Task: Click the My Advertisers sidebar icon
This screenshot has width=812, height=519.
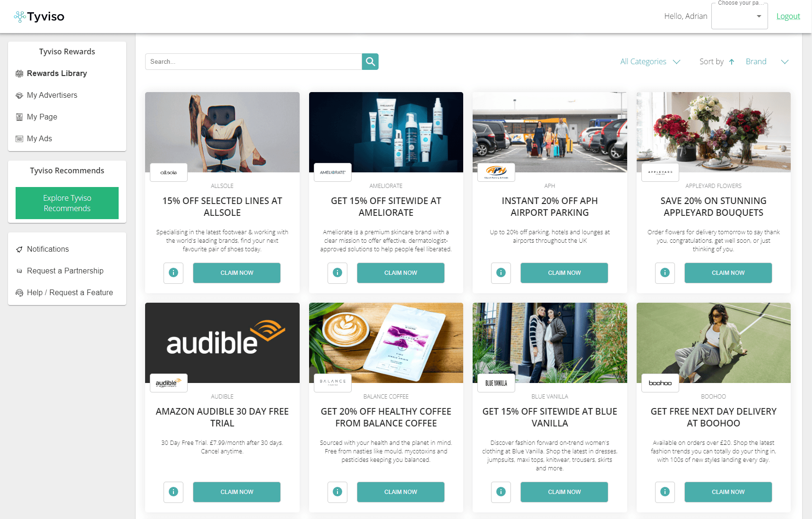Action: point(19,95)
